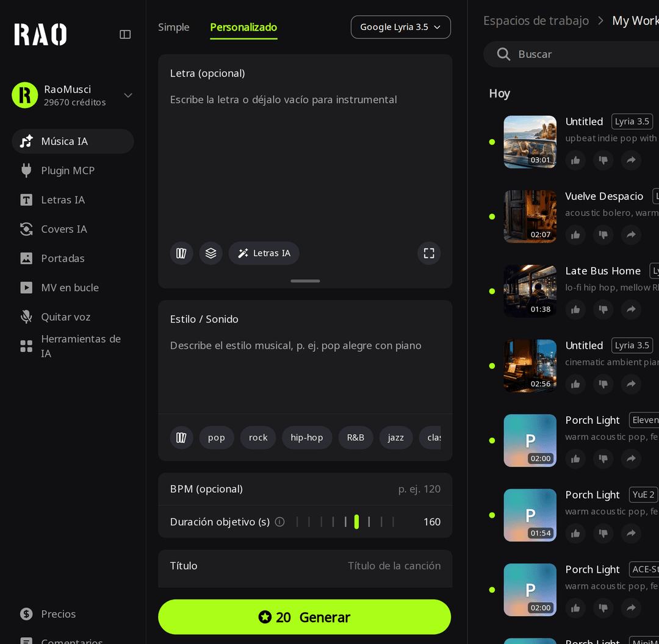659x644 pixels.
Task: Open the RaoMusci account dropdown chevron
Action: pyautogui.click(x=128, y=95)
